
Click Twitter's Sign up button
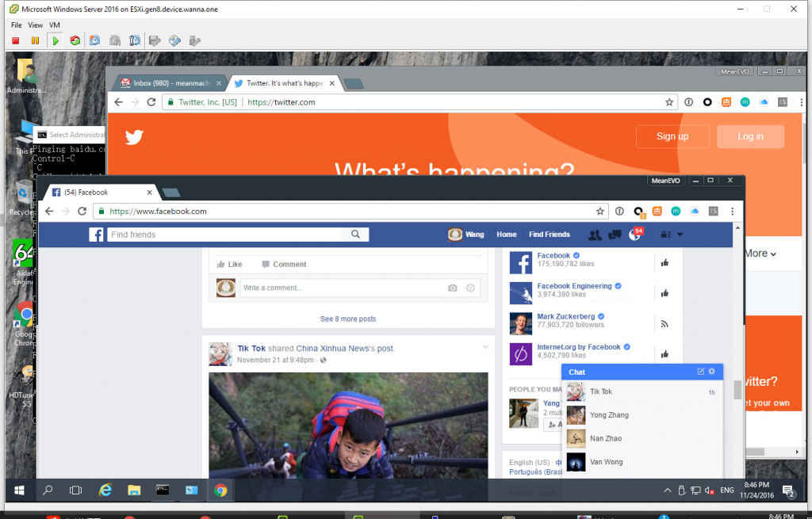point(672,136)
